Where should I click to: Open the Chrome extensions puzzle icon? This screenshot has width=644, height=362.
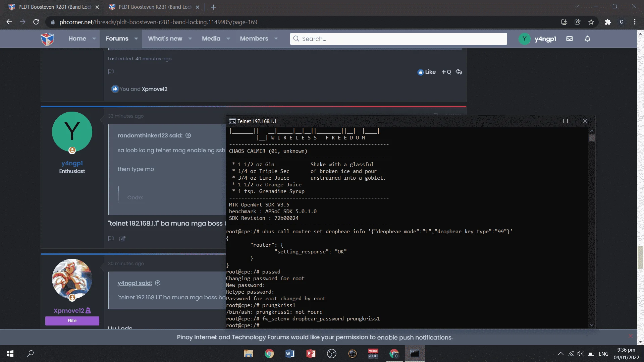click(608, 22)
